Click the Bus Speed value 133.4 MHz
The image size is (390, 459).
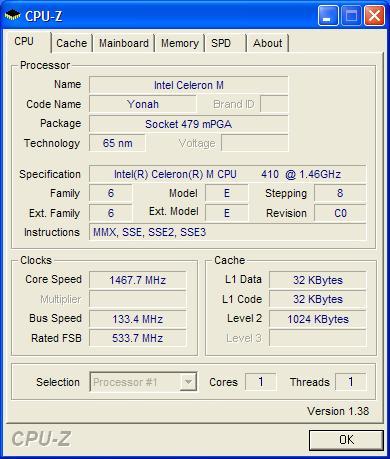137,319
